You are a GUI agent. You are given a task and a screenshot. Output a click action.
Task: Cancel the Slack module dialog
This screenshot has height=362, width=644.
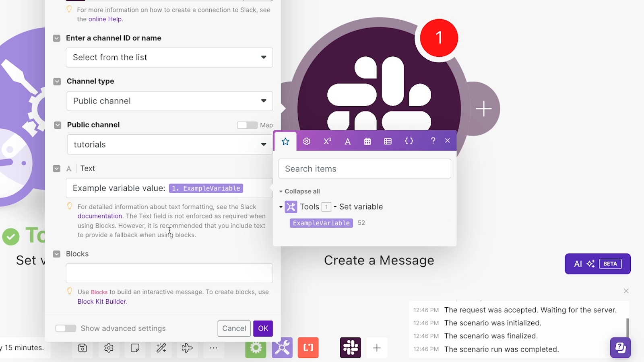click(x=234, y=329)
